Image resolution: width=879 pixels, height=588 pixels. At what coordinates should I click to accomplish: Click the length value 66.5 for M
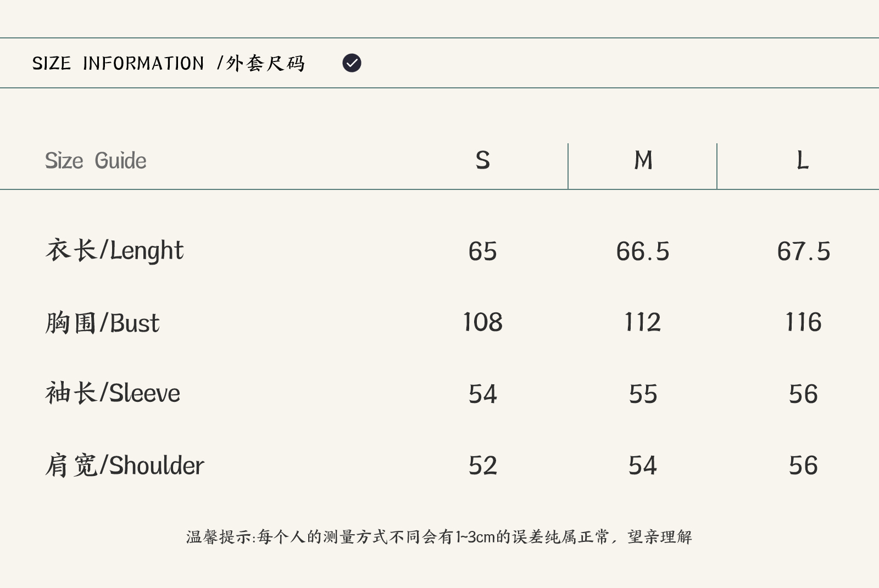643,251
